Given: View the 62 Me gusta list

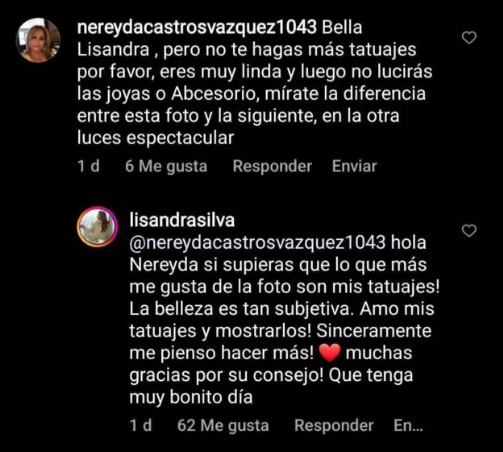Looking at the screenshot, I should (x=223, y=425).
